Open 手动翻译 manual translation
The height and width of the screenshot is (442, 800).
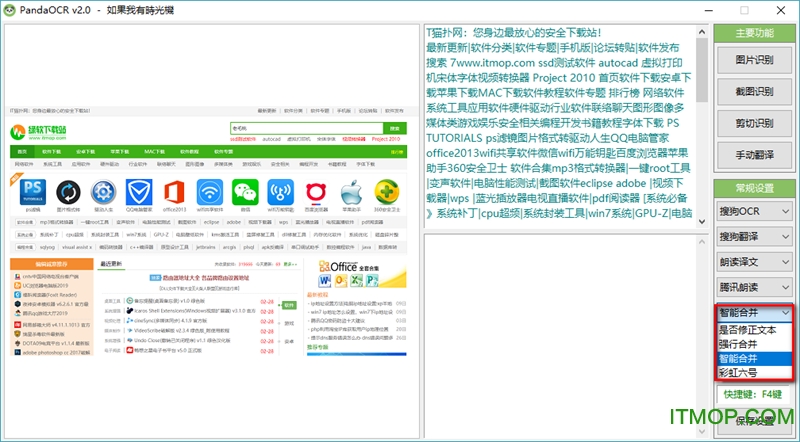[x=754, y=155]
